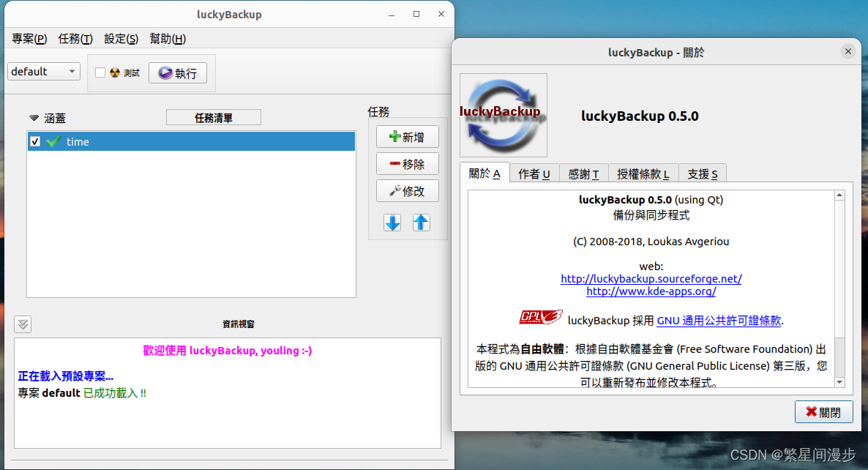Open the default profile dropdown
Screen dimensions: 868x470
[44, 72]
